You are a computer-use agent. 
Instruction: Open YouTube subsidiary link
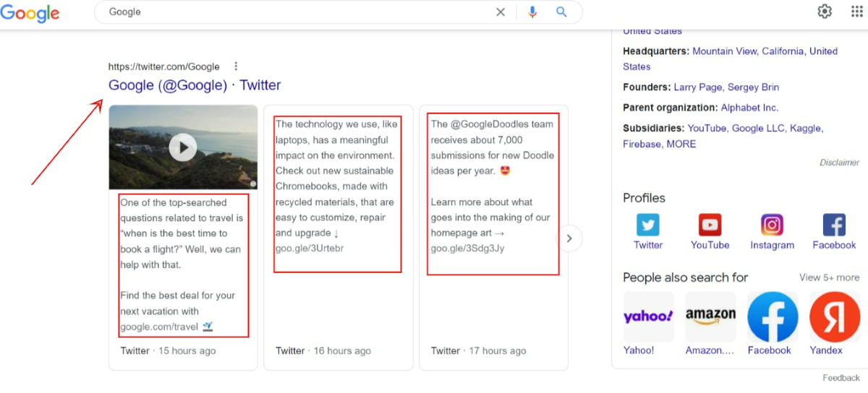[707, 129]
